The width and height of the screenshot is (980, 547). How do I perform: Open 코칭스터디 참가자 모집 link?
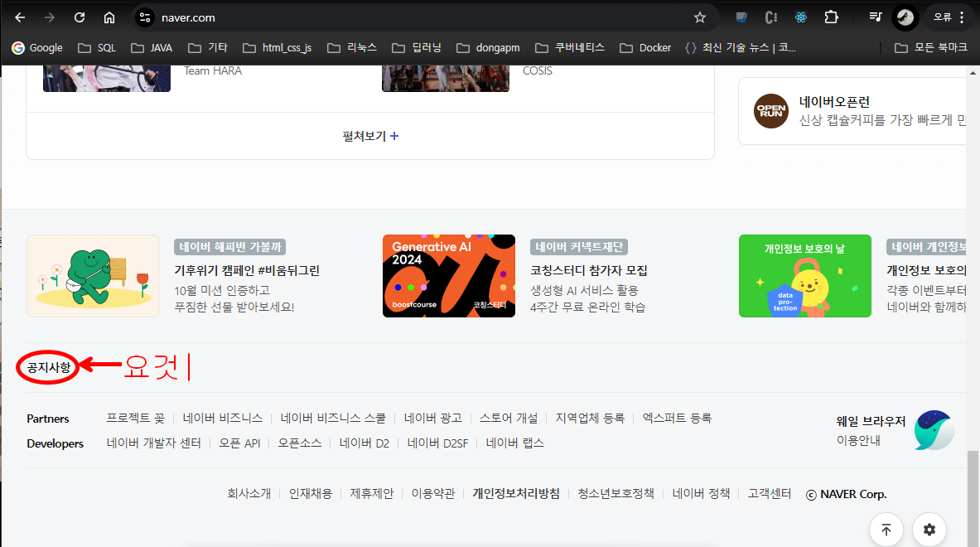tap(589, 270)
